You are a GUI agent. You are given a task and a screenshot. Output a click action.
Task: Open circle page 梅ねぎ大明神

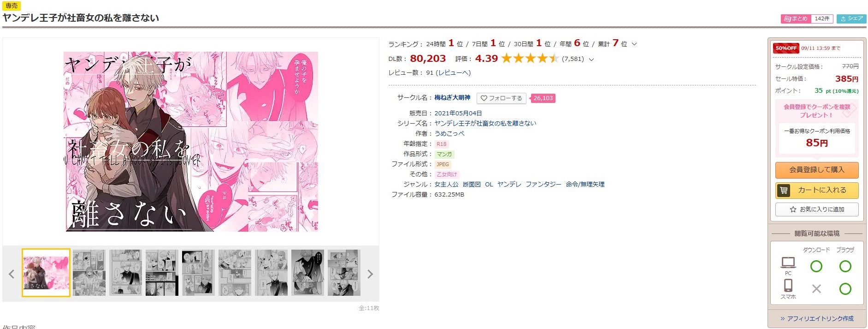tap(452, 98)
